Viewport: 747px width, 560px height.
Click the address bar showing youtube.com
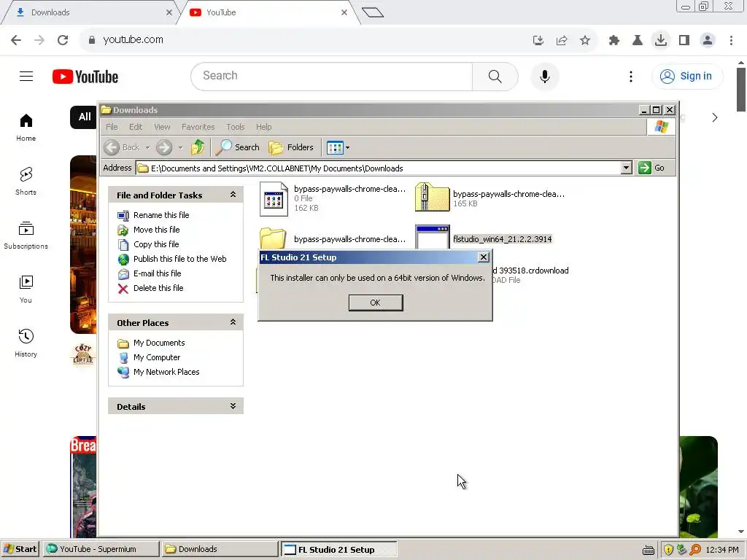pyautogui.click(x=305, y=40)
